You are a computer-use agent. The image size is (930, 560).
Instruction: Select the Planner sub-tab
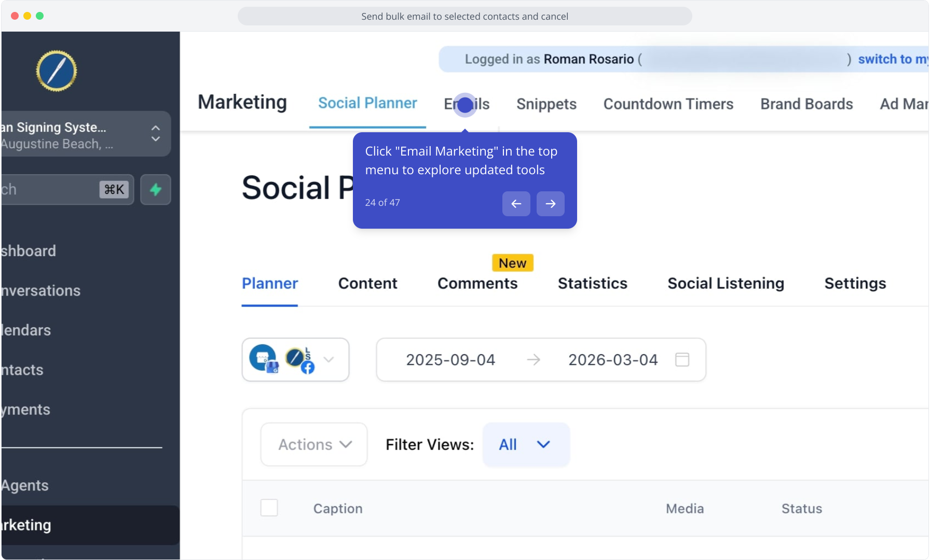[270, 284]
